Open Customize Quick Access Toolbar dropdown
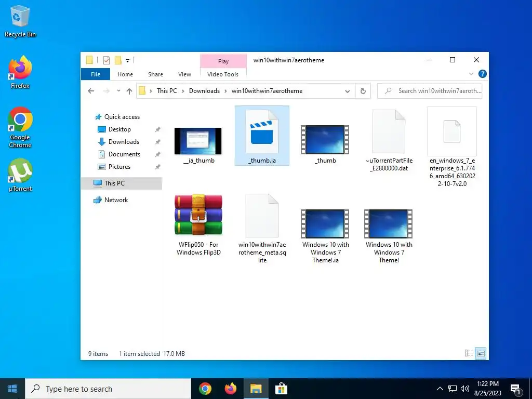Viewport: 532px width, 399px height. [128, 61]
